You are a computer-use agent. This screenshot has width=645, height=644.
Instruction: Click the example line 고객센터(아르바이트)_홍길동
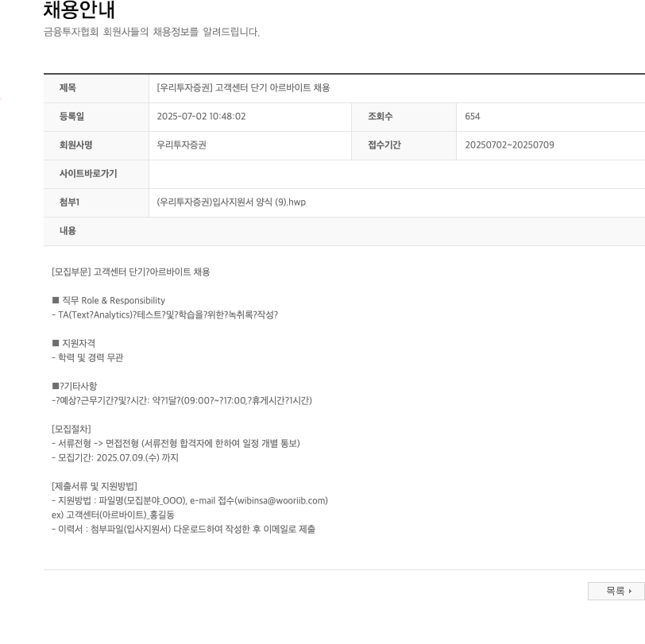pyautogui.click(x=113, y=515)
